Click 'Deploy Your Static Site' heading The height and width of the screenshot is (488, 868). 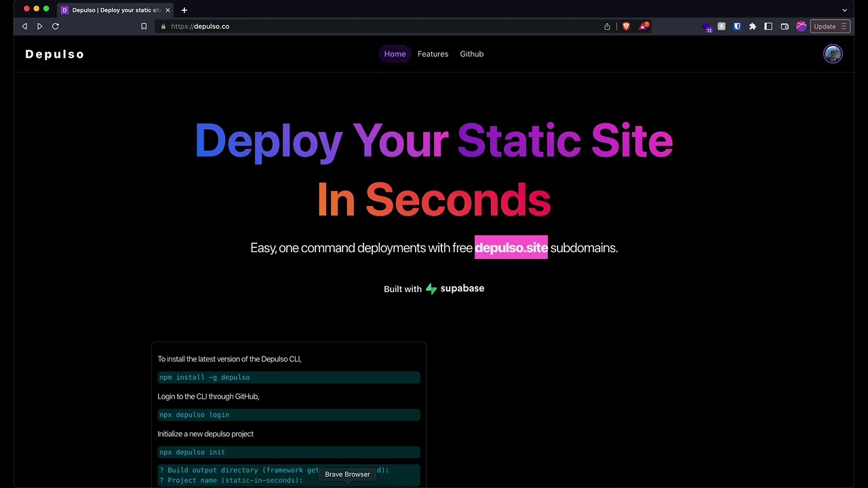pyautogui.click(x=434, y=142)
